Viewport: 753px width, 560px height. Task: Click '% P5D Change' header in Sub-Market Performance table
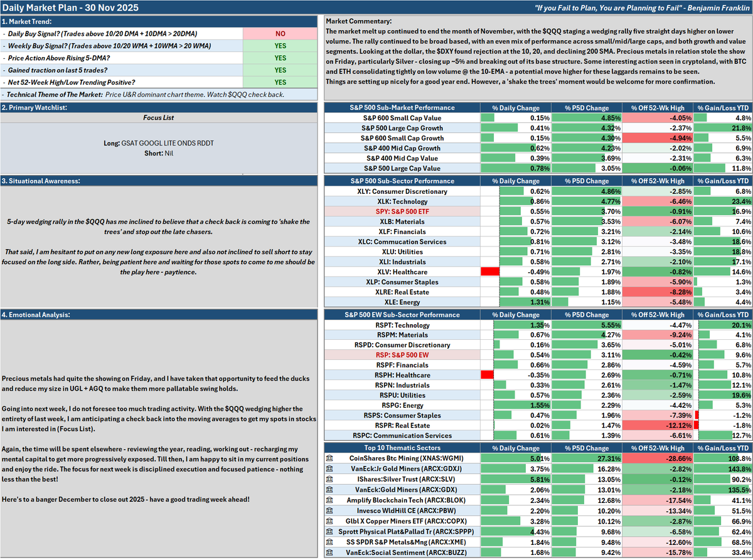tap(587, 107)
